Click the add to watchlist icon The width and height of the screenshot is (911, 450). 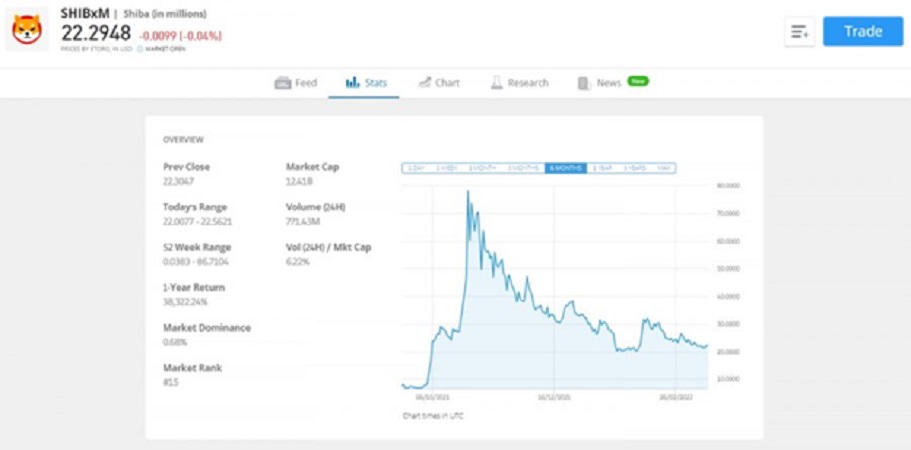tap(799, 31)
